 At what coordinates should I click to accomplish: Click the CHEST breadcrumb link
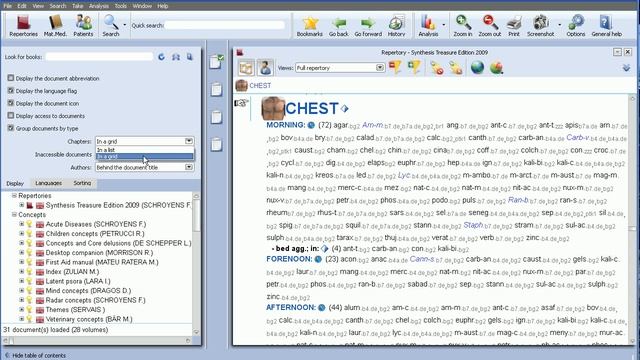(x=260, y=85)
